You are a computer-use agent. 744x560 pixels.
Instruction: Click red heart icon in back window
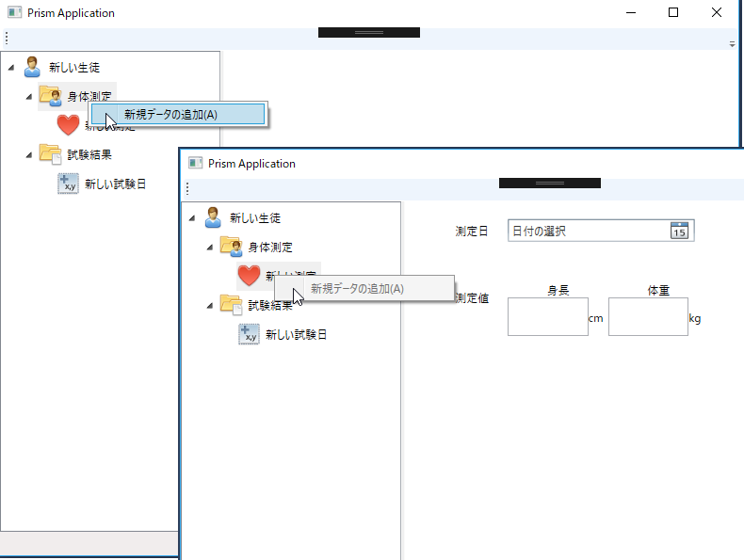pos(68,125)
